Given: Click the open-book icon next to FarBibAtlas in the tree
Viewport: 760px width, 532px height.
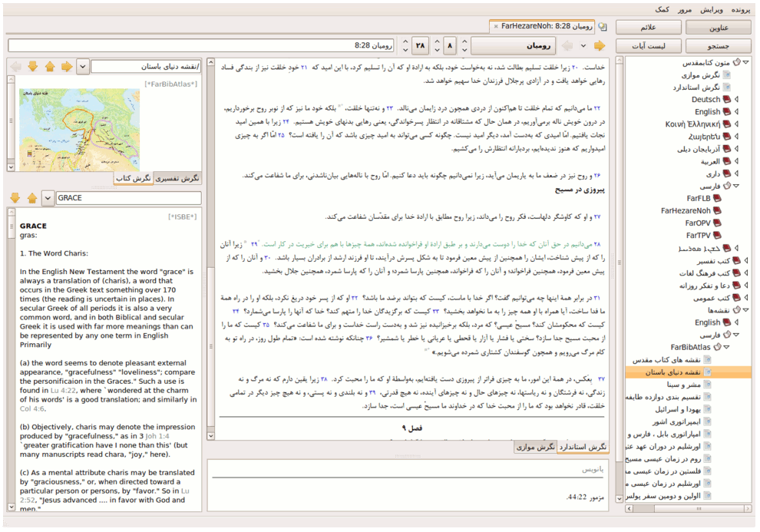Looking at the screenshot, I should click(x=717, y=348).
